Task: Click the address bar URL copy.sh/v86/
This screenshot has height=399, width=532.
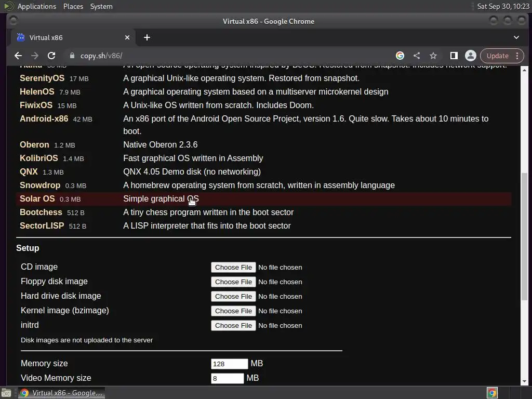Action: [x=101, y=56]
